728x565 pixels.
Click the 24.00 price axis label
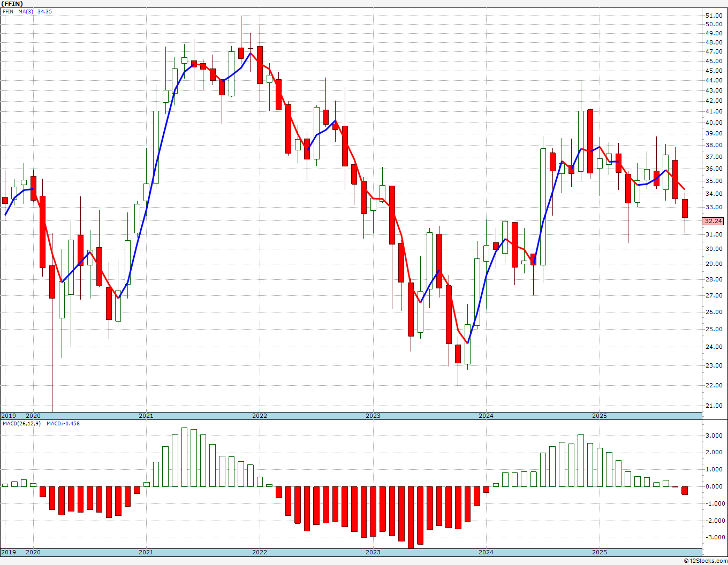coord(714,347)
